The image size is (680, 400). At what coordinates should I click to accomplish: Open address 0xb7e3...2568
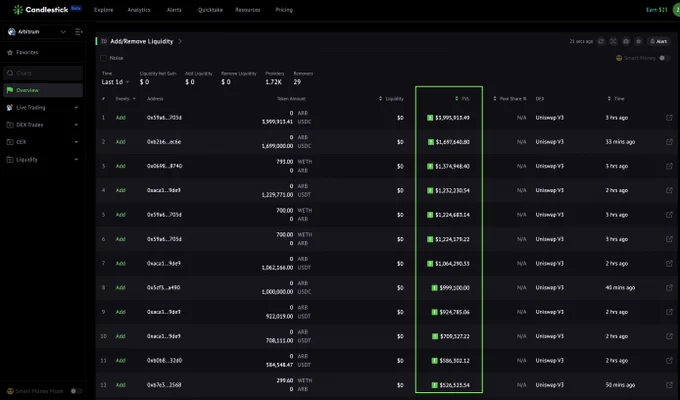(164, 385)
